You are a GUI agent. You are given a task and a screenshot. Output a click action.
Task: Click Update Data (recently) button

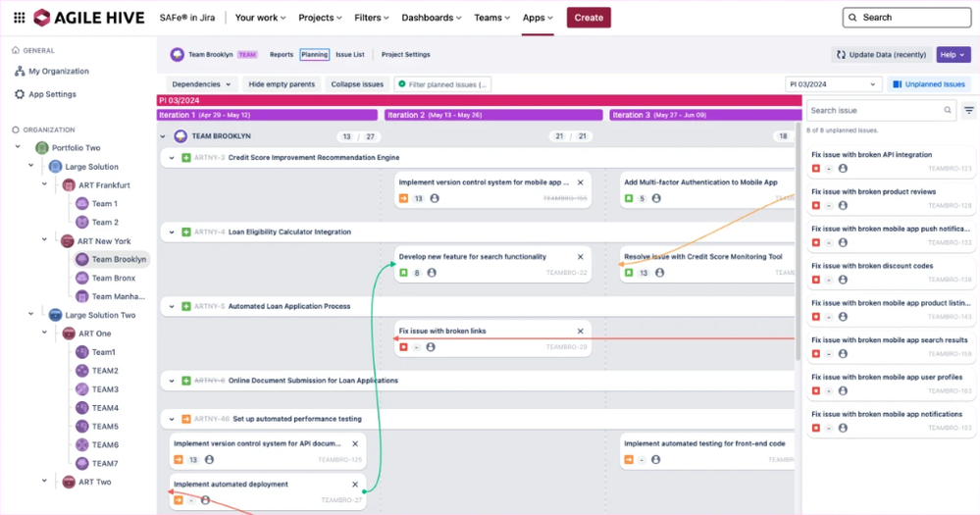pyautogui.click(x=881, y=54)
